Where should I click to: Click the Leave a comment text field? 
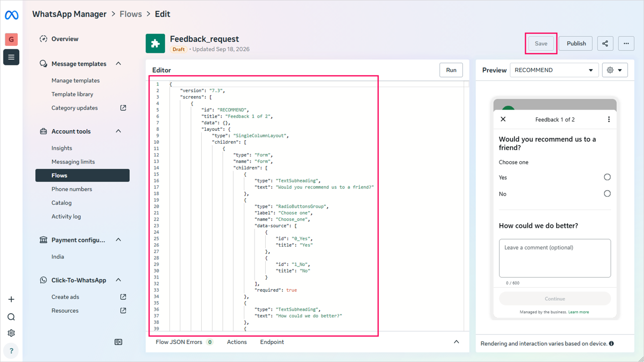point(555,258)
